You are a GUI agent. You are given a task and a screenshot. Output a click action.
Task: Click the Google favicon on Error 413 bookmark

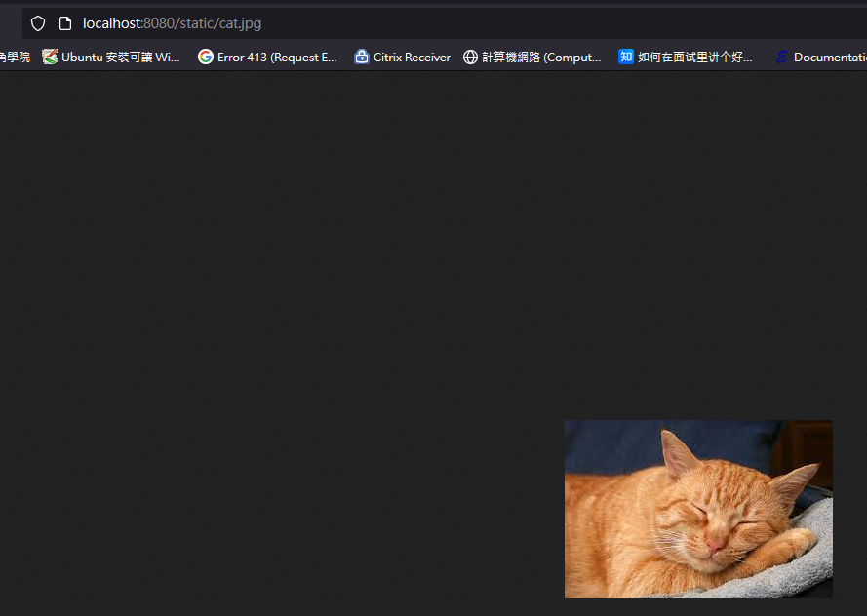pyautogui.click(x=206, y=57)
